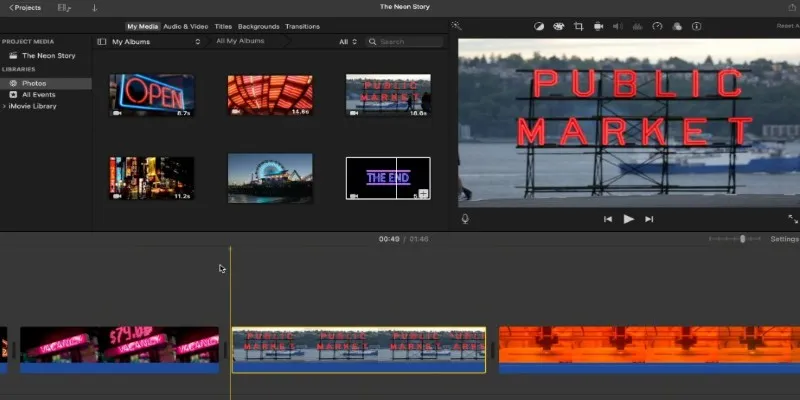Open noise reduction and equalizer tool
The image size is (800, 400).
637,27
